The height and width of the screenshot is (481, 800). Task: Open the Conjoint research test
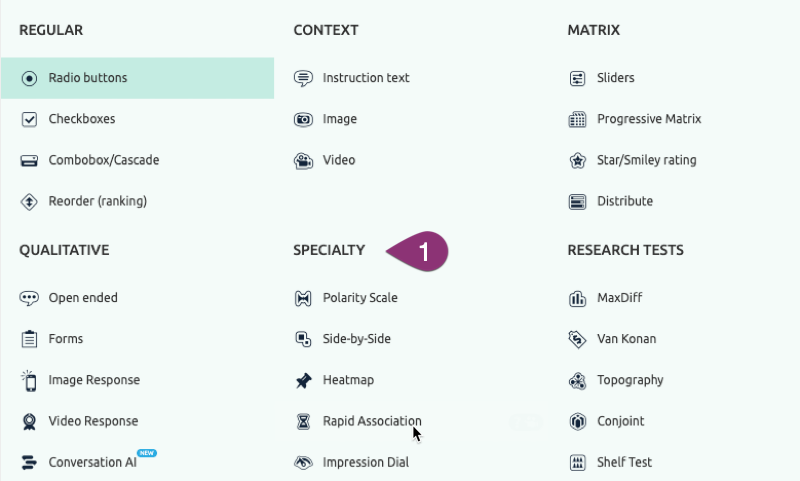tap(620, 421)
